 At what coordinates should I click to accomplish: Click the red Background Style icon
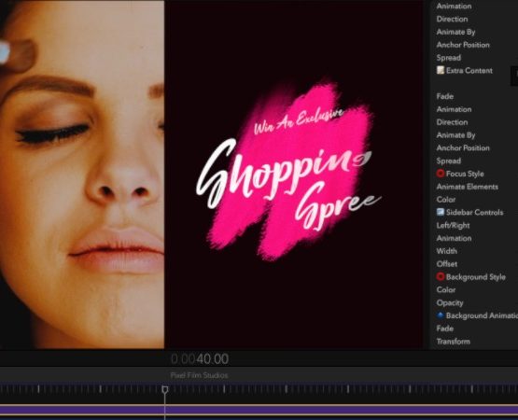point(440,276)
